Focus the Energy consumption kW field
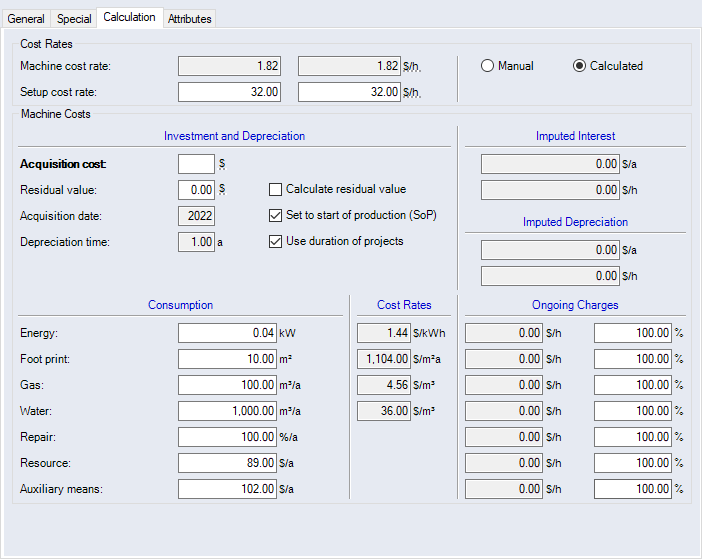Viewport: 702px width, 559px height. [x=228, y=333]
